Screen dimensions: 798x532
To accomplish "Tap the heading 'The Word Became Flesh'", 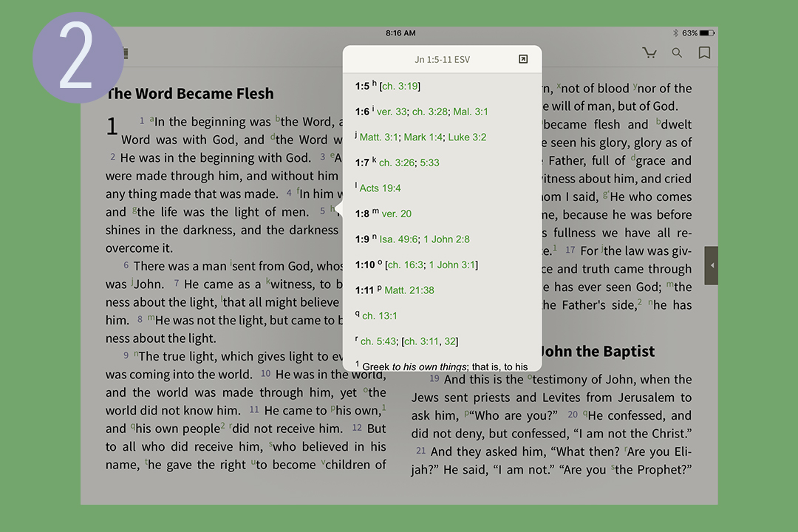I will click(x=190, y=94).
